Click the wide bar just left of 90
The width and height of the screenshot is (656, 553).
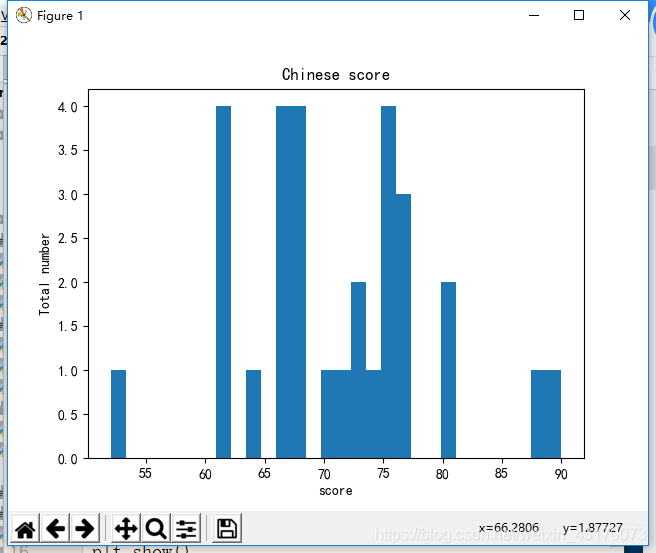point(546,414)
